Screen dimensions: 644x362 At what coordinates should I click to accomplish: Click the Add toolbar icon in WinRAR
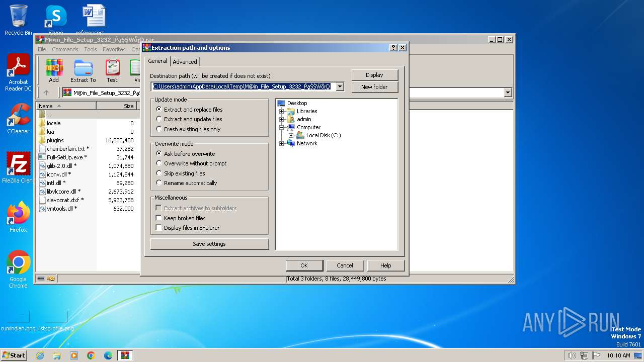[54, 71]
